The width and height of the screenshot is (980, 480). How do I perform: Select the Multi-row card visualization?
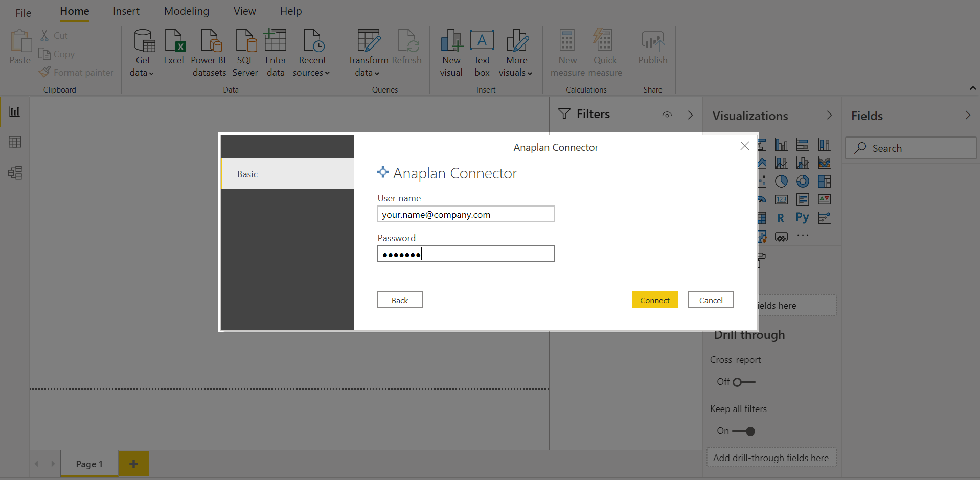point(803,200)
